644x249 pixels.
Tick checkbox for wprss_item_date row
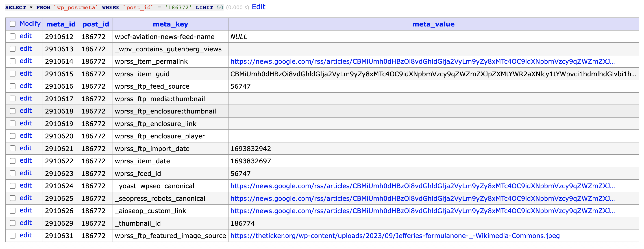[13, 161]
